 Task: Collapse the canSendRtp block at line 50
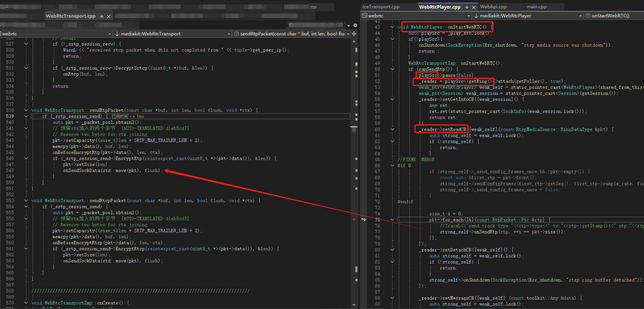pyautogui.click(x=392, y=69)
